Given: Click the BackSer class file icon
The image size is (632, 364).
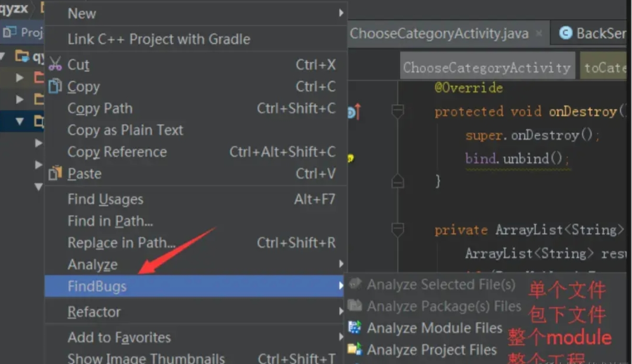Looking at the screenshot, I should click(566, 33).
